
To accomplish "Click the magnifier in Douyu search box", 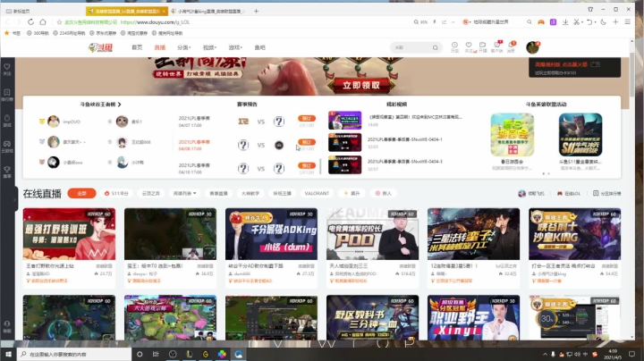I will point(435,47).
